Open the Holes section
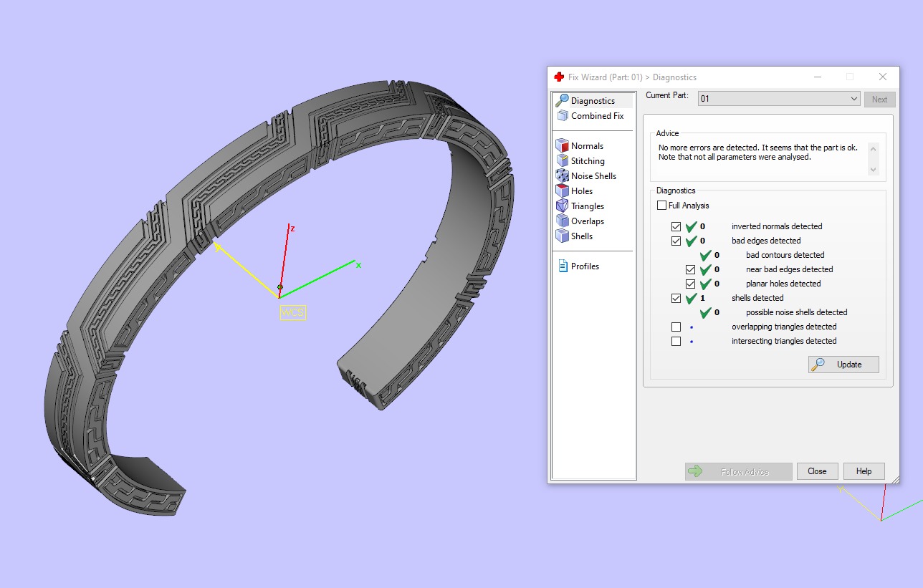Viewport: 923px width, 588px height. [582, 191]
